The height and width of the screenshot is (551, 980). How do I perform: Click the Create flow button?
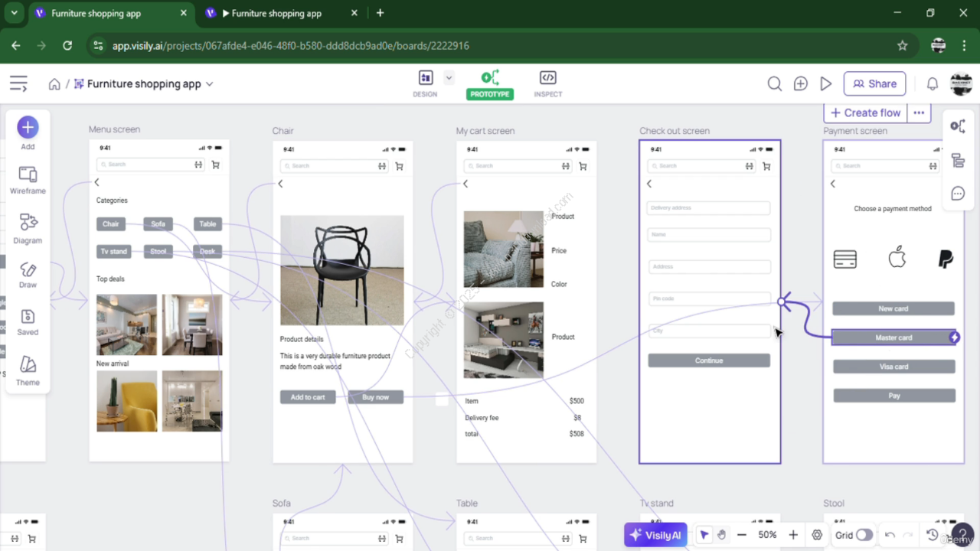(x=865, y=112)
